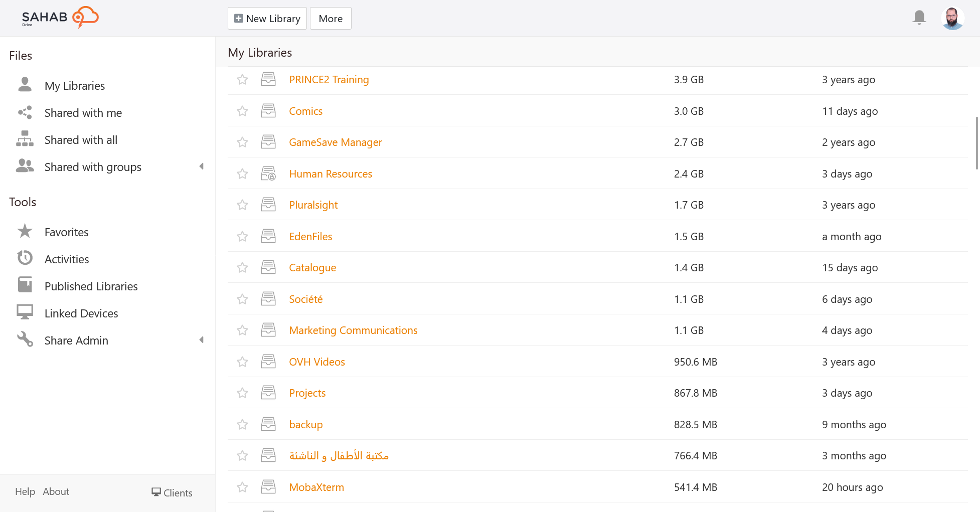
Task: Open Activities page
Action: point(67,259)
